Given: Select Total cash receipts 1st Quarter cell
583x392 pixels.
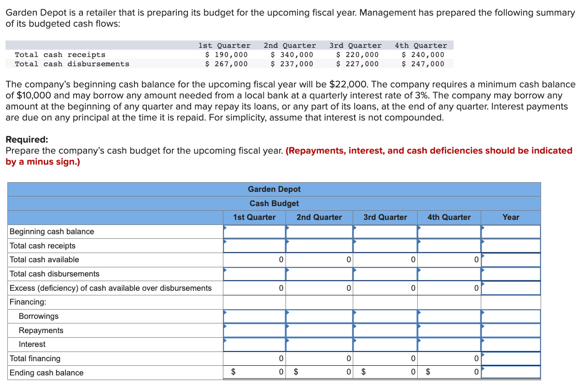Looking at the screenshot, I should [x=254, y=246].
